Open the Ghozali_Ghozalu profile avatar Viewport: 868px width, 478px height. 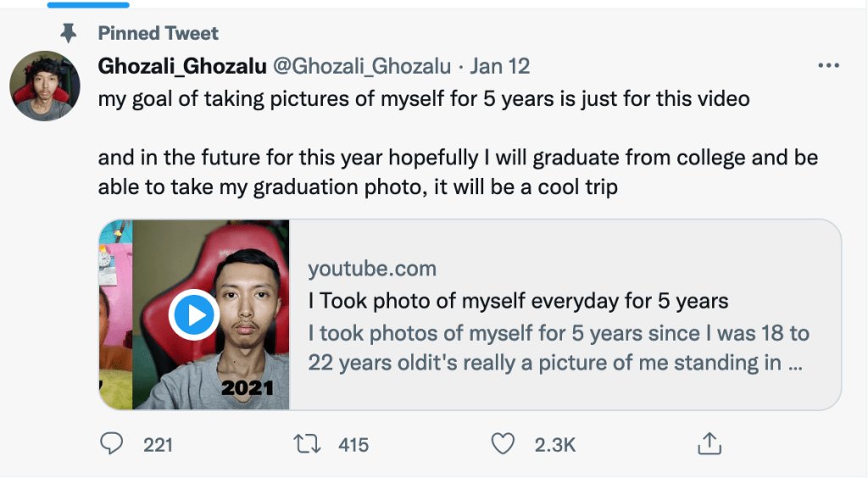tap(45, 86)
